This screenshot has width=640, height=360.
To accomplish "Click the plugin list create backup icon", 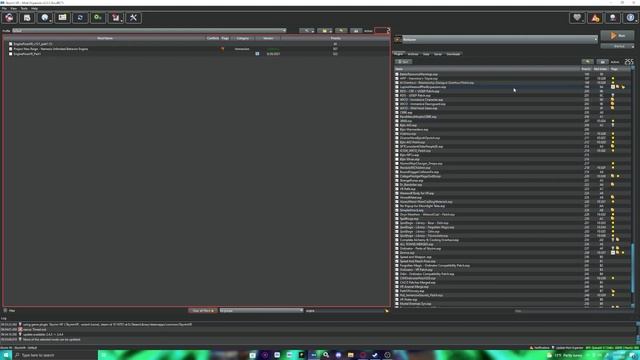I will 602,62.
